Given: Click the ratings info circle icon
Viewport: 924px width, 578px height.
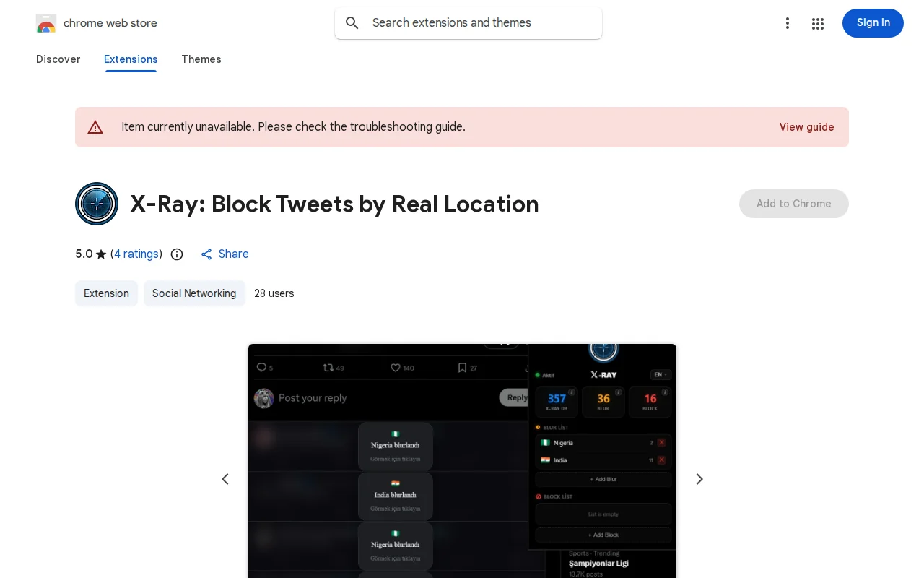Looking at the screenshot, I should click(177, 254).
